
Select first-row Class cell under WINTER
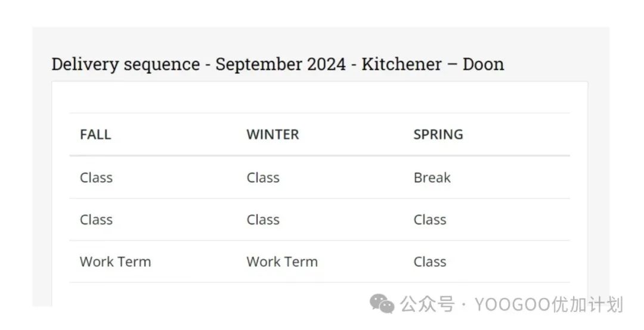[x=263, y=178]
